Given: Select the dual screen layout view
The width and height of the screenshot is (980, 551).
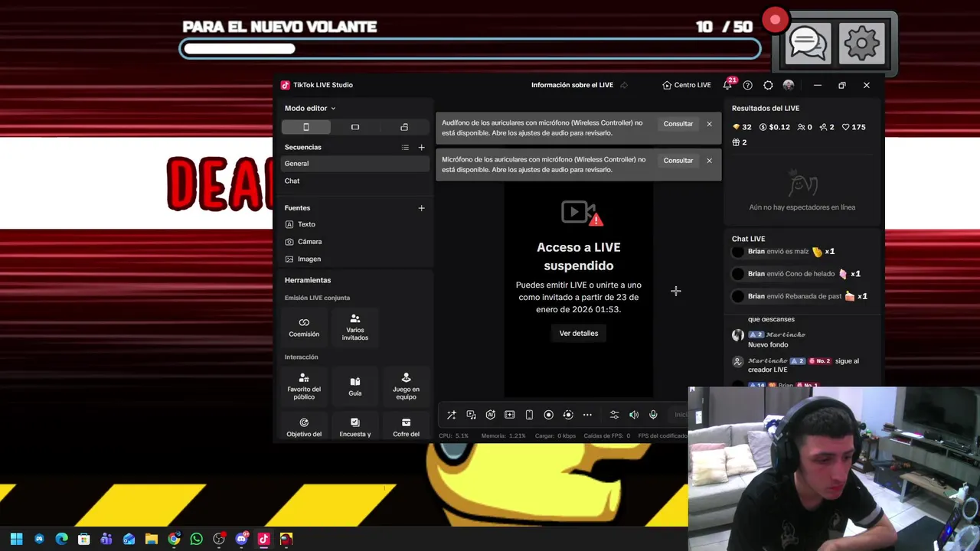Looking at the screenshot, I should coord(404,127).
